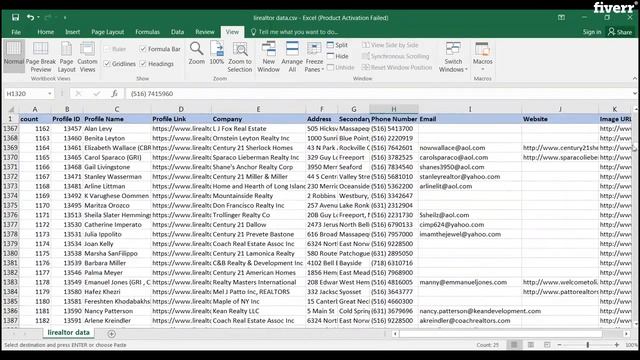Open Custom Views
Screen dimensions: 640x360
(87, 57)
